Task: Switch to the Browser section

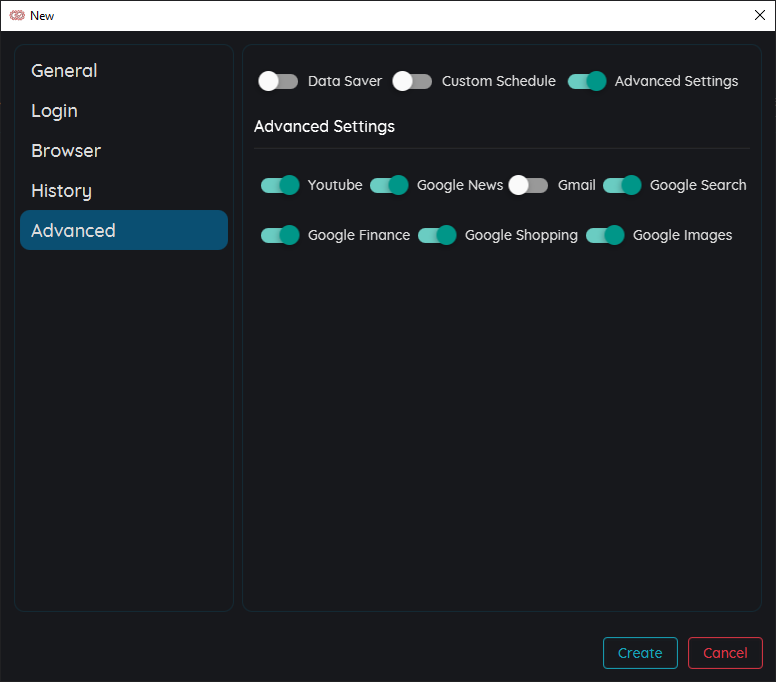Action: 124,150
